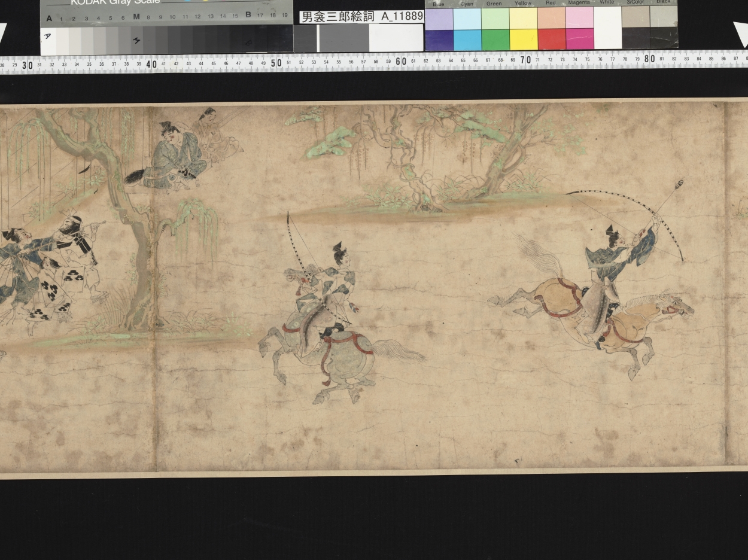Image resolution: width=748 pixels, height=560 pixels.
Task: Click the ruler mark 70
Action: [x=525, y=60]
